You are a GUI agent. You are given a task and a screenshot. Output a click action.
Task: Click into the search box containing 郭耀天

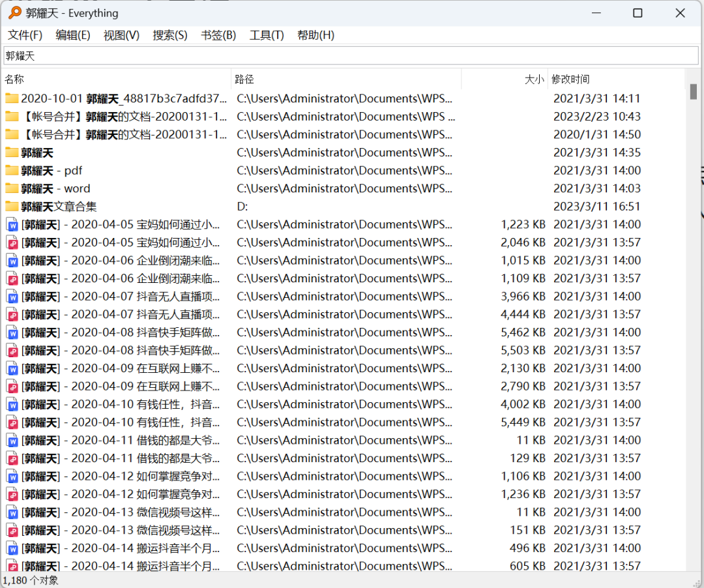click(352, 56)
